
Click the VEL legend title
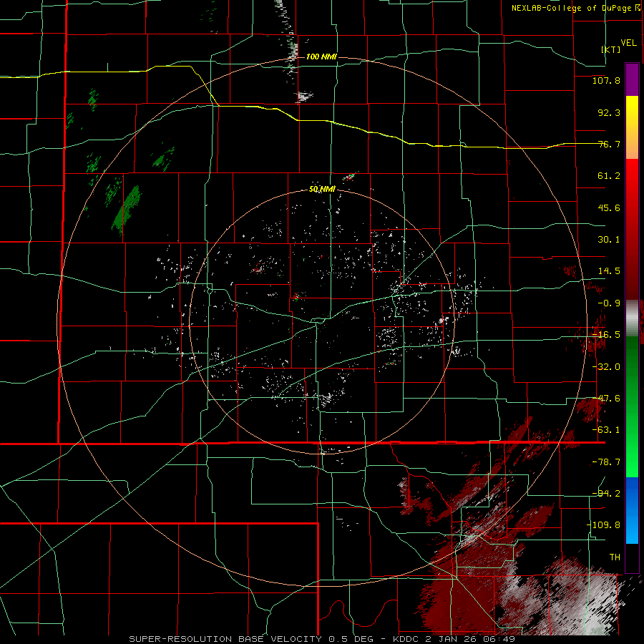point(628,42)
